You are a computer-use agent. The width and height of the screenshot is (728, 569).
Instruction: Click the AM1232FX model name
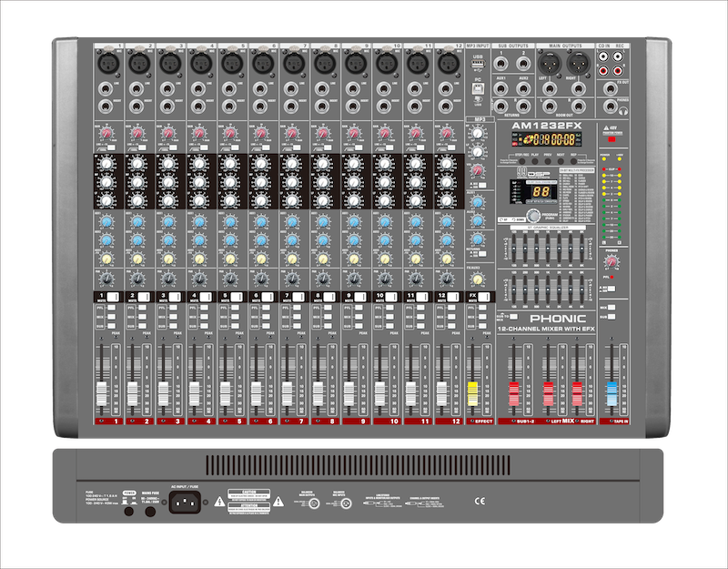(x=547, y=126)
